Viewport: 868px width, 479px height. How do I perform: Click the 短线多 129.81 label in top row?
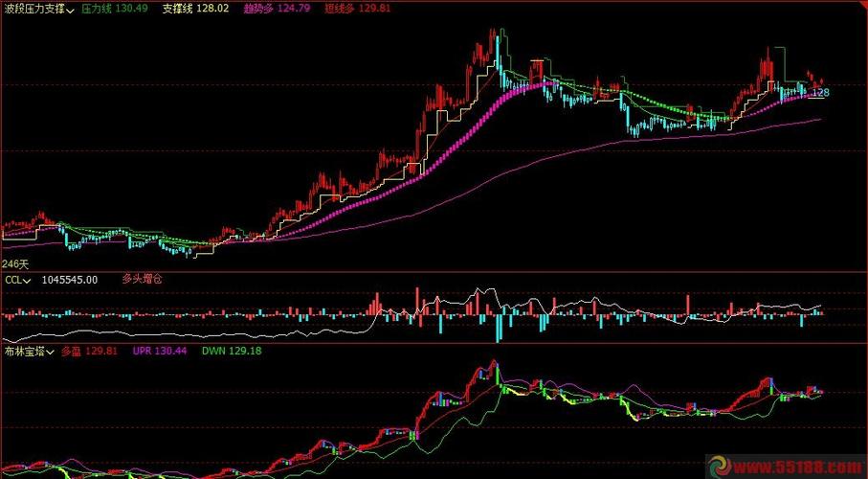(x=358, y=9)
